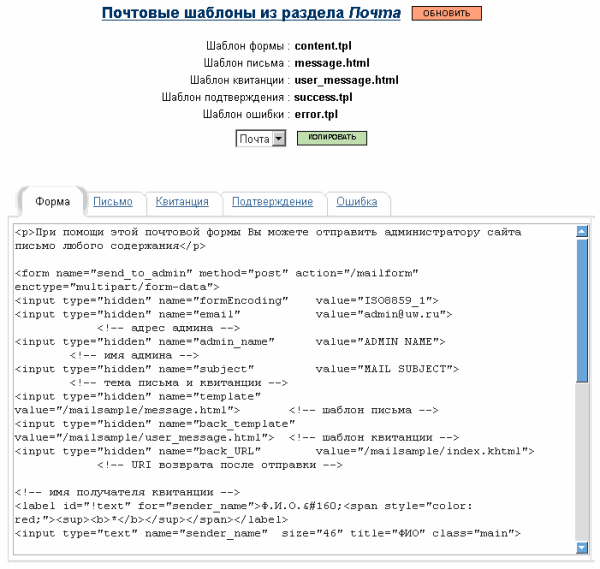Go to the Ошибка tab
This screenshot has height=569, width=600.
(x=356, y=201)
